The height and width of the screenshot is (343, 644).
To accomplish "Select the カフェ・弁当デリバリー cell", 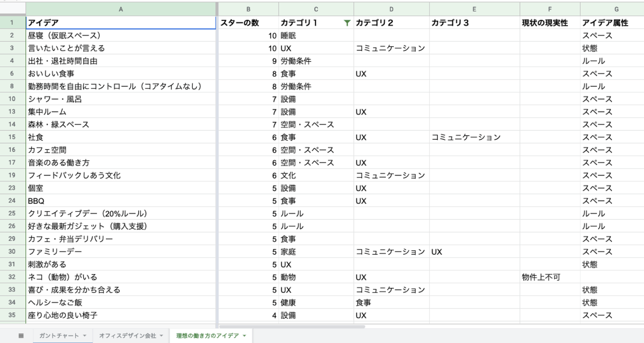I will tap(121, 239).
